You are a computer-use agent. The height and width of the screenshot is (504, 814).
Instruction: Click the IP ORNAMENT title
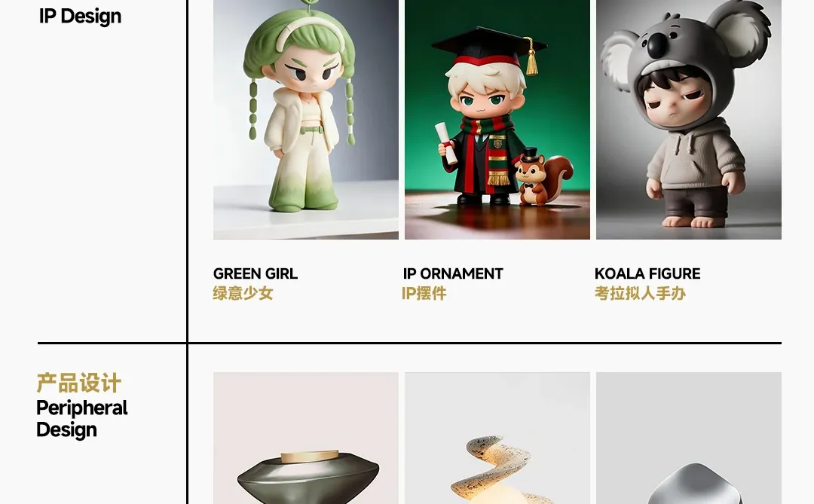pyautogui.click(x=453, y=273)
